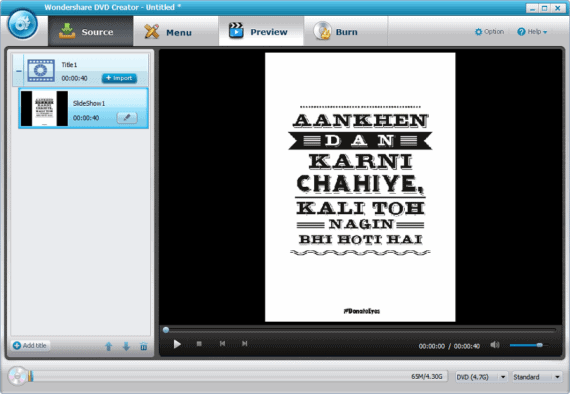Move the selected item up with the arrow
The width and height of the screenshot is (570, 394).
click(109, 346)
